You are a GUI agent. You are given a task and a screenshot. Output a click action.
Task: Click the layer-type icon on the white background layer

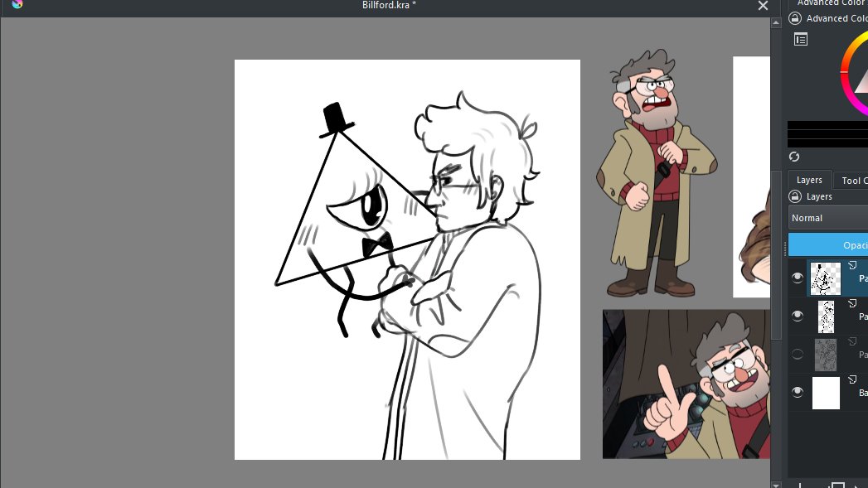click(852, 379)
